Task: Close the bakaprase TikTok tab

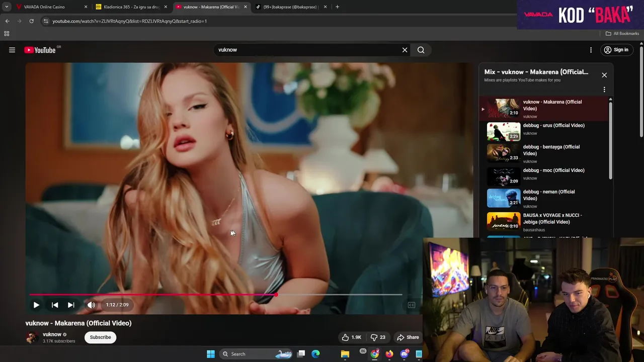Action: click(x=325, y=7)
